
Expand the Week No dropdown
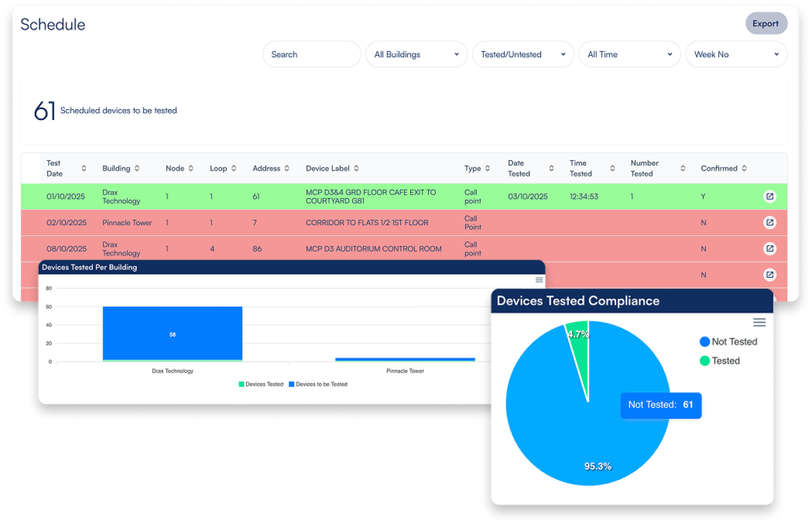click(x=736, y=55)
